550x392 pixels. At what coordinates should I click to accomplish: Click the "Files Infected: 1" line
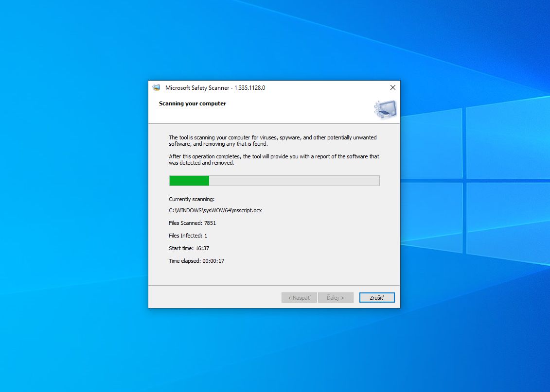click(x=188, y=236)
